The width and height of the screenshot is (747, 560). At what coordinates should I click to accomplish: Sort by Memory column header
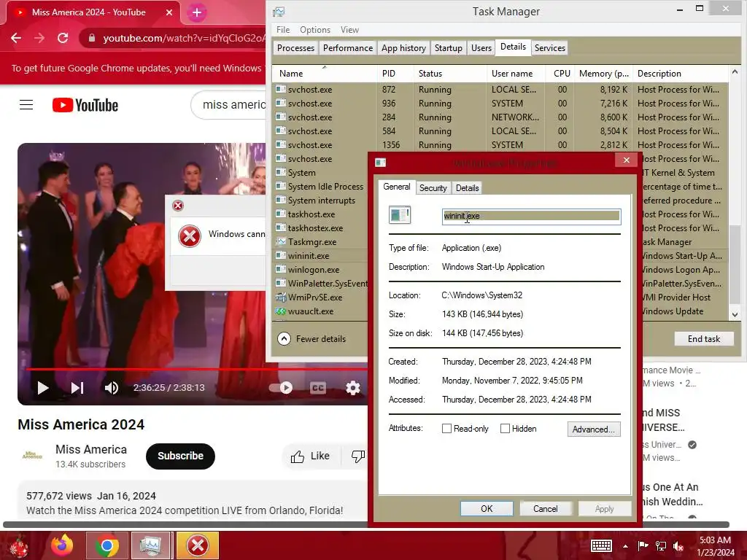(603, 74)
